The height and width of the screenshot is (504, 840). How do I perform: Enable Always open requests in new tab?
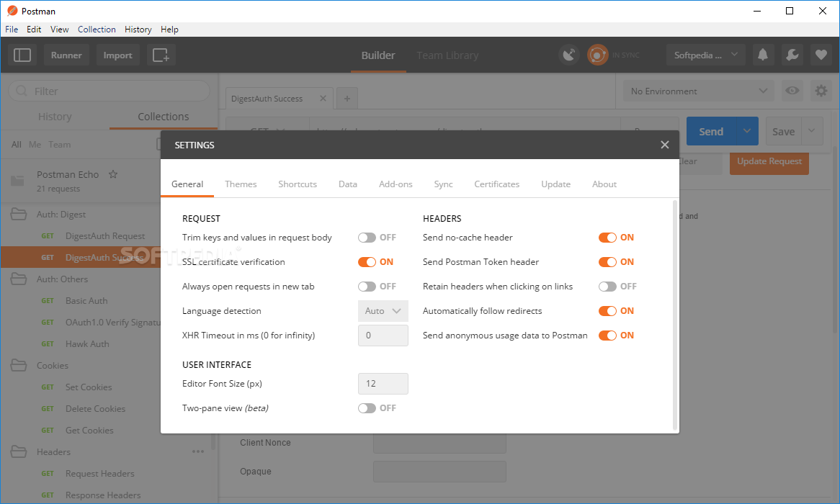(x=367, y=287)
